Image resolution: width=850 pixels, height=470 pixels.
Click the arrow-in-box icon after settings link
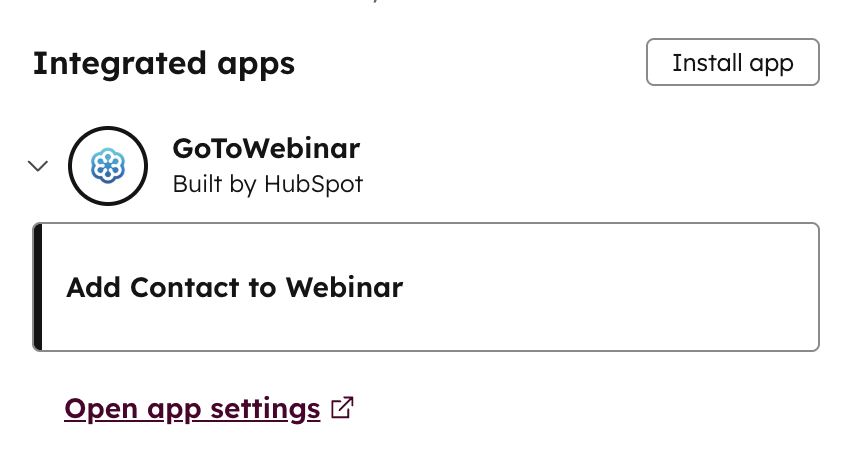[342, 408]
